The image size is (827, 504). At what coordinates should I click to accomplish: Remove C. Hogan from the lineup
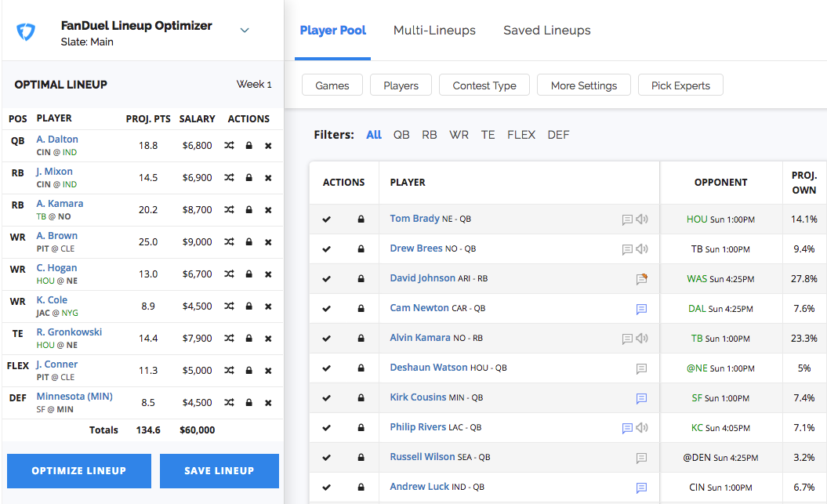pos(268,274)
